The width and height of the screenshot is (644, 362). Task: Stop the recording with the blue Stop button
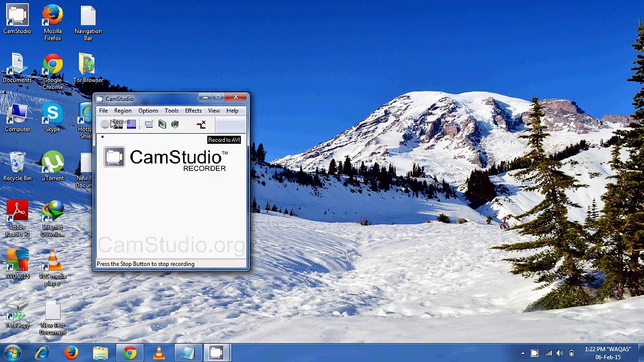(131, 124)
